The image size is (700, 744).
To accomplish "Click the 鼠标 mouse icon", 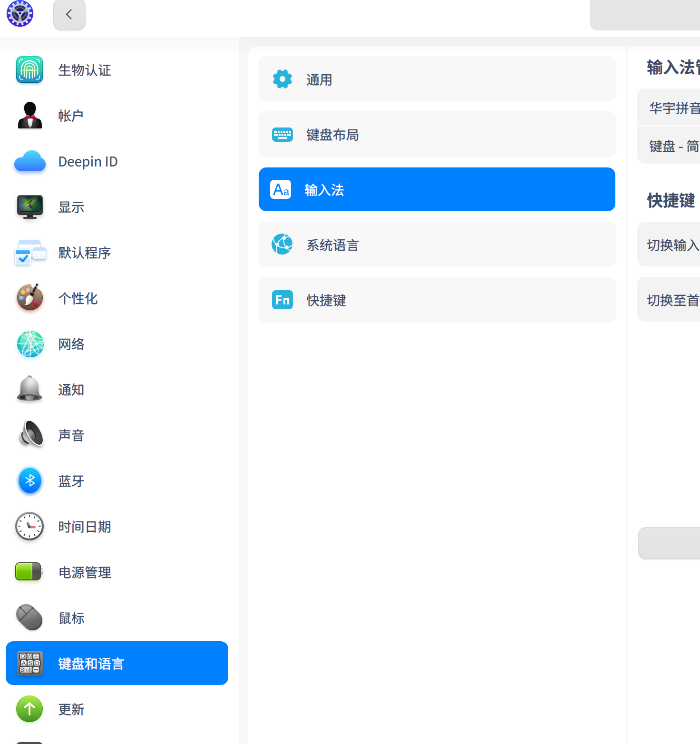I will tap(29, 617).
